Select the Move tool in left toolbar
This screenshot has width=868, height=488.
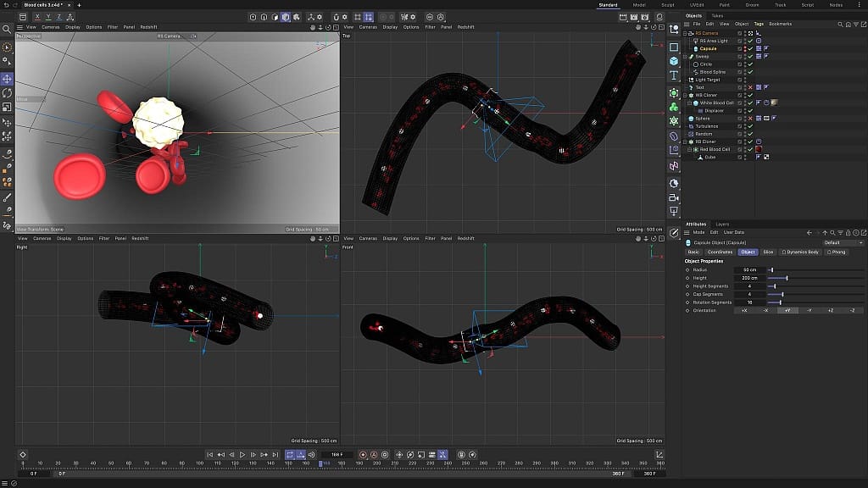pos(7,79)
